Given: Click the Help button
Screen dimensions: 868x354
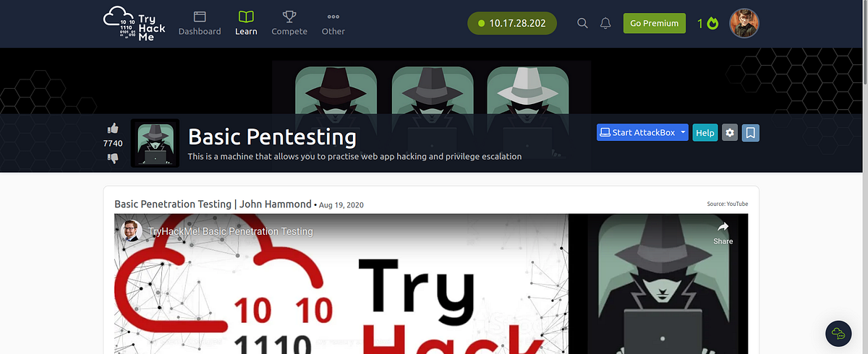Looking at the screenshot, I should [x=705, y=132].
